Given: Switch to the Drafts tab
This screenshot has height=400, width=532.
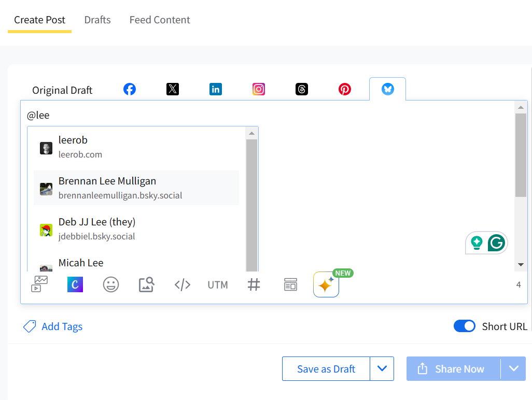Looking at the screenshot, I should pos(97,20).
